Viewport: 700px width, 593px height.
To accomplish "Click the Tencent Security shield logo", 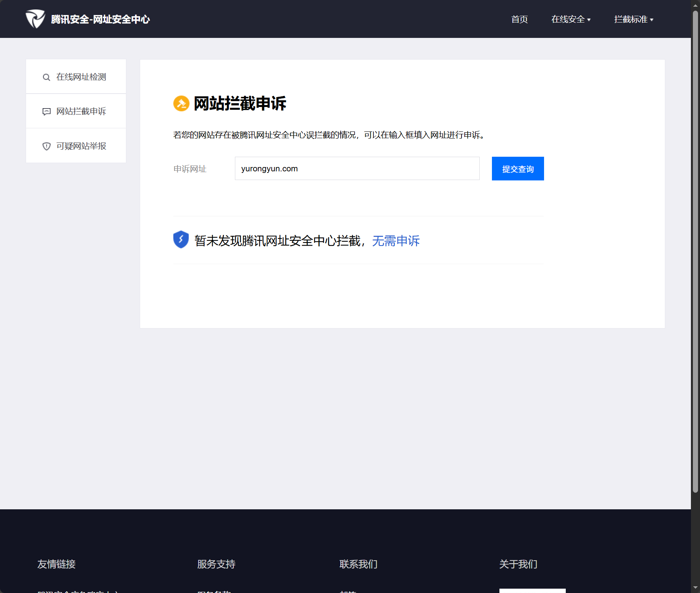I will pyautogui.click(x=36, y=19).
